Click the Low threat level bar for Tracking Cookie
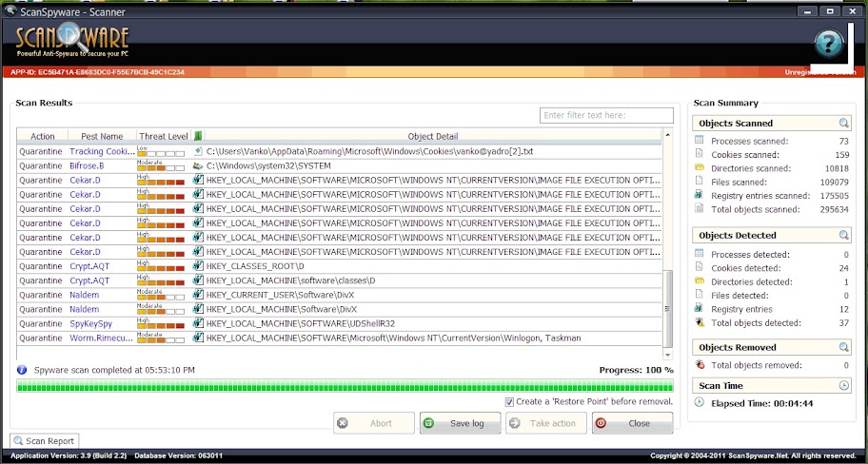Image resolution: width=868 pixels, height=464 pixels. pyautogui.click(x=161, y=151)
